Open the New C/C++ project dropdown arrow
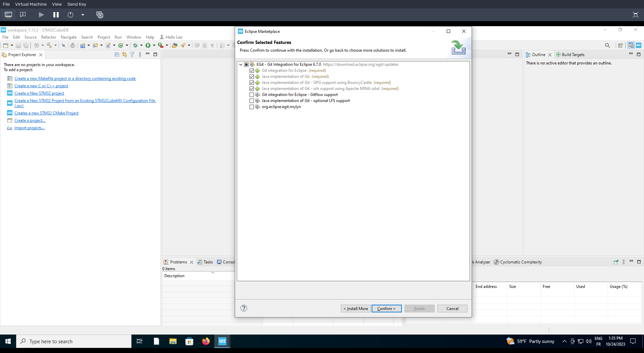The width and height of the screenshot is (644, 353). pos(89,45)
